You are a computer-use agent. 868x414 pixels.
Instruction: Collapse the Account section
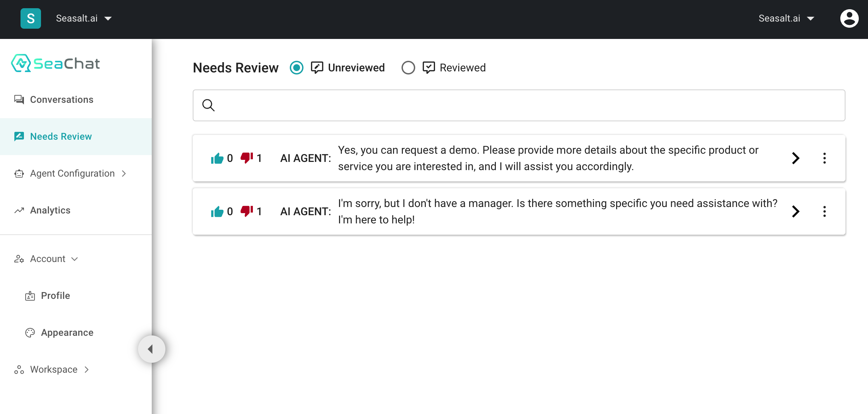[x=74, y=259]
